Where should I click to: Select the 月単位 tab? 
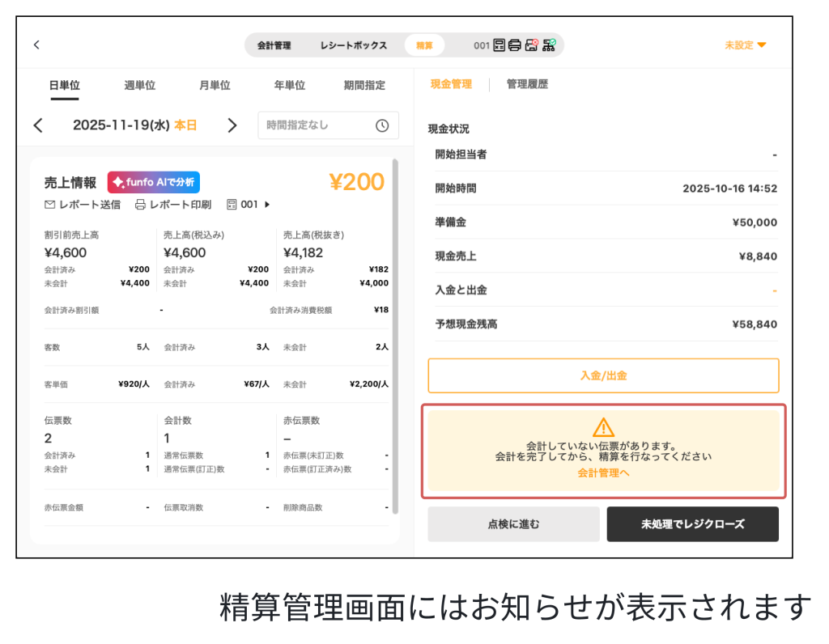pyautogui.click(x=215, y=86)
